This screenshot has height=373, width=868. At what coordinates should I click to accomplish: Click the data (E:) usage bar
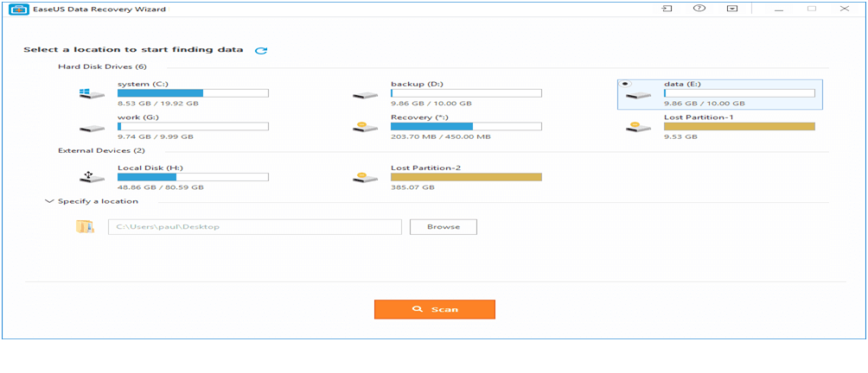(x=739, y=93)
